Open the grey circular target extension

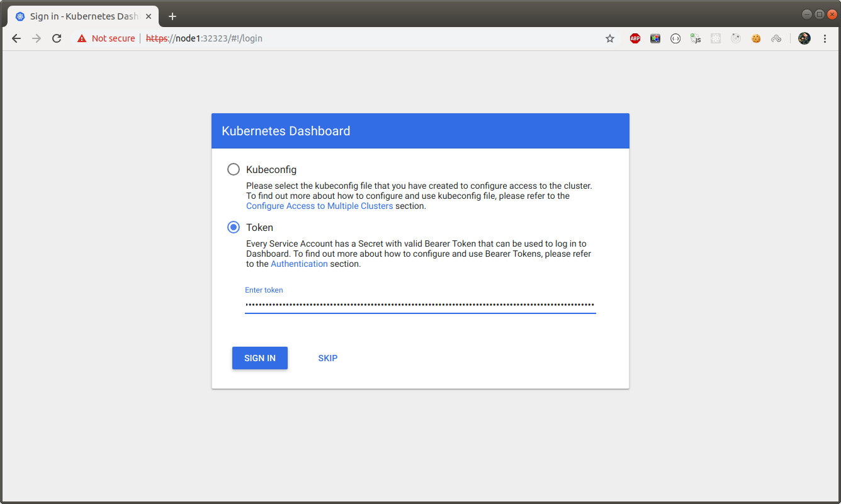[x=736, y=38]
